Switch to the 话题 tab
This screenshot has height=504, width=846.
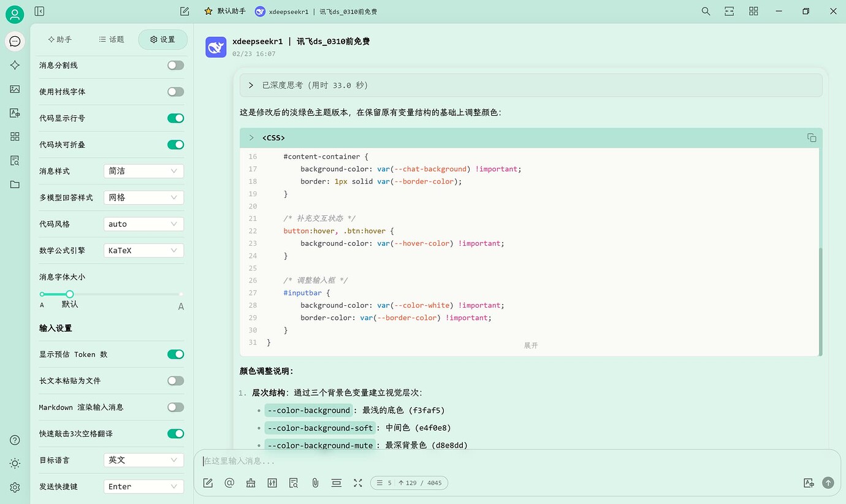(x=112, y=39)
